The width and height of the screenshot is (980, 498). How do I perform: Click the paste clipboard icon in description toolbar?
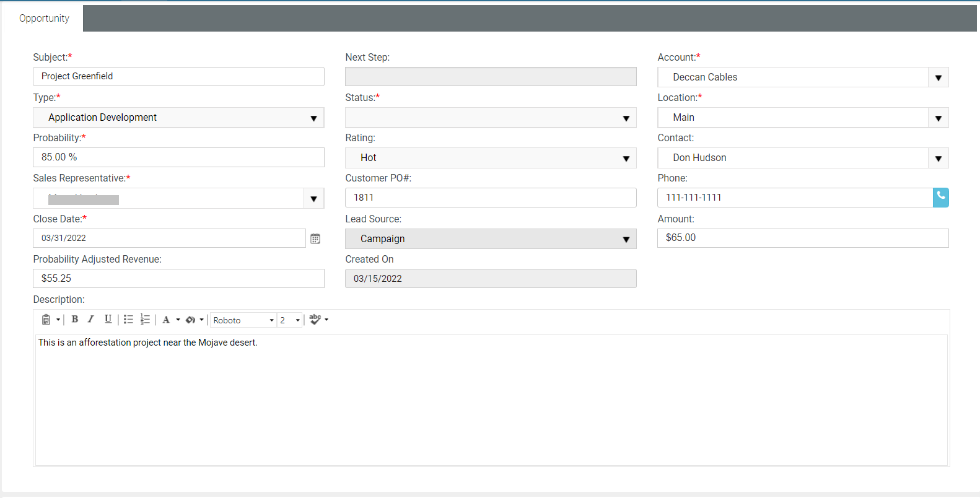pyautogui.click(x=46, y=320)
